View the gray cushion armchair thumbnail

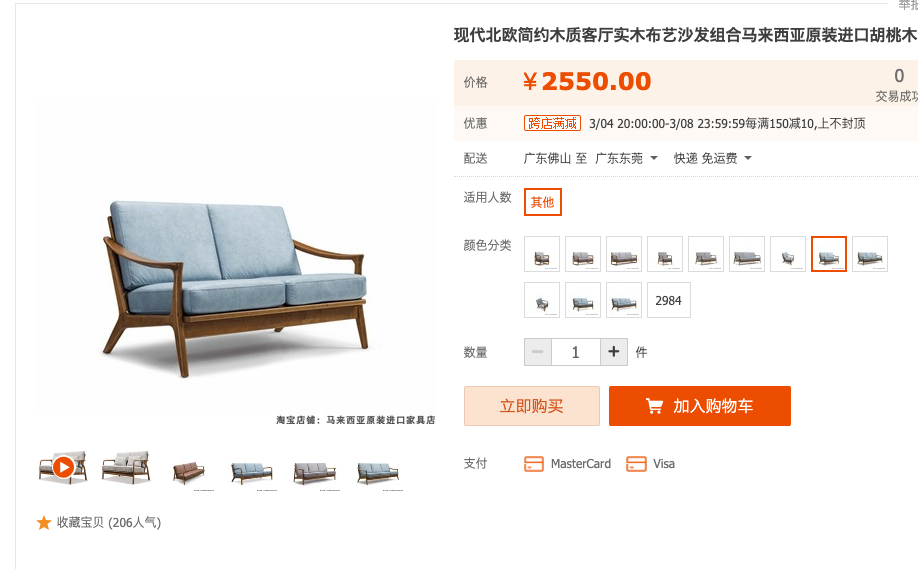tap(126, 467)
